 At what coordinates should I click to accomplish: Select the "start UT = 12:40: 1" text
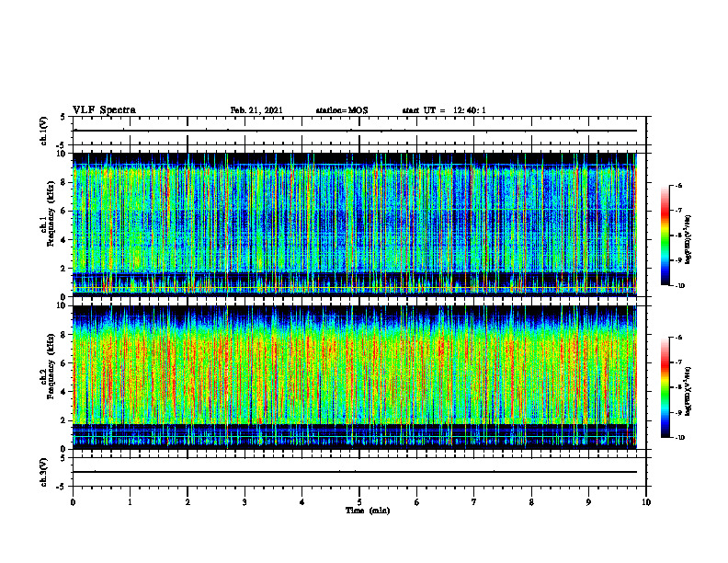coord(444,110)
